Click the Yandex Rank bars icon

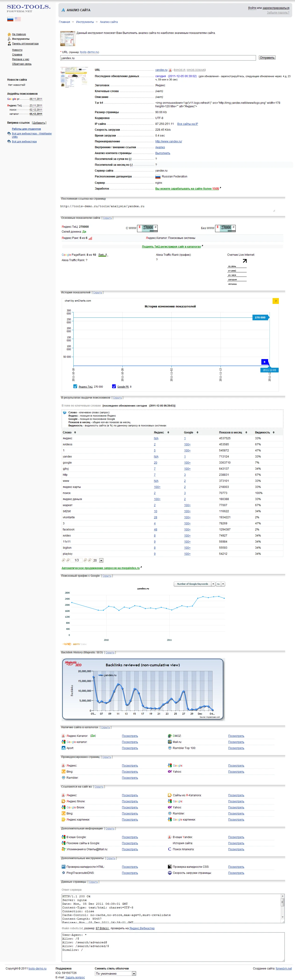pos(90,238)
